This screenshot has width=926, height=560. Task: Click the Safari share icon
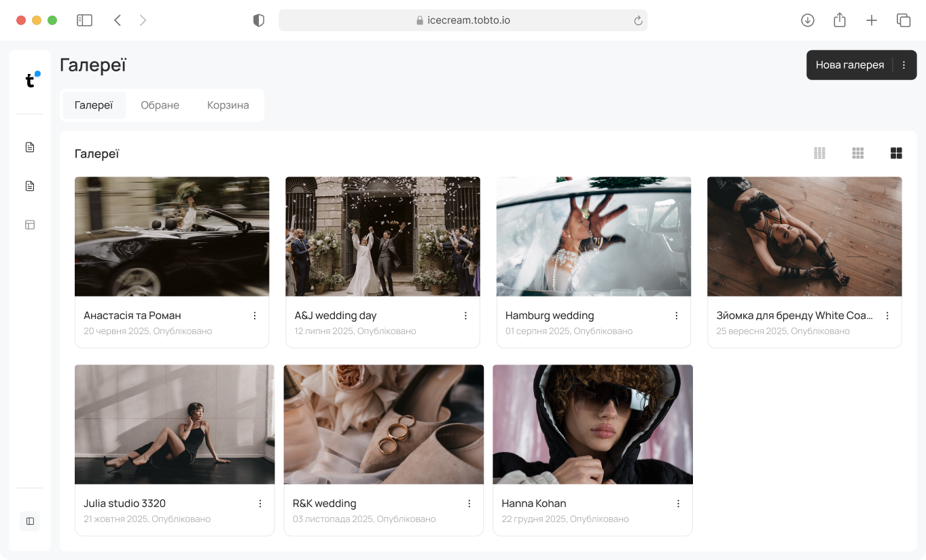tap(840, 20)
